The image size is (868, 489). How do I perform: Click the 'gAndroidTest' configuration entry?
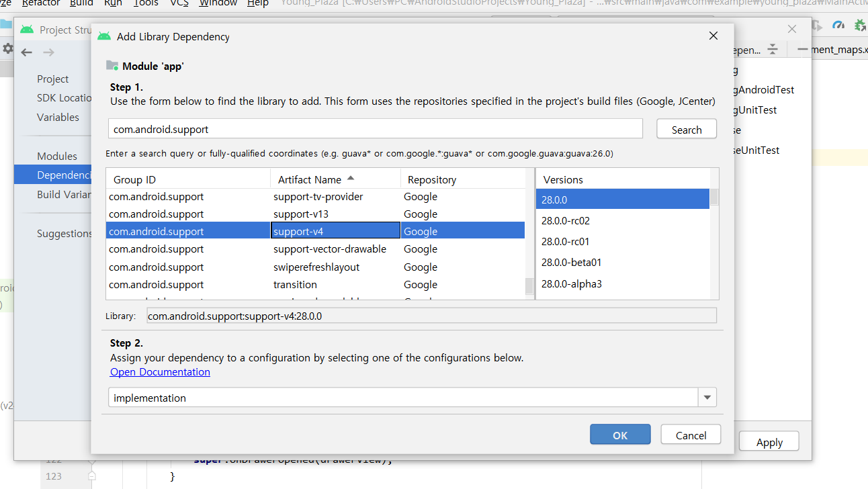[764, 89]
